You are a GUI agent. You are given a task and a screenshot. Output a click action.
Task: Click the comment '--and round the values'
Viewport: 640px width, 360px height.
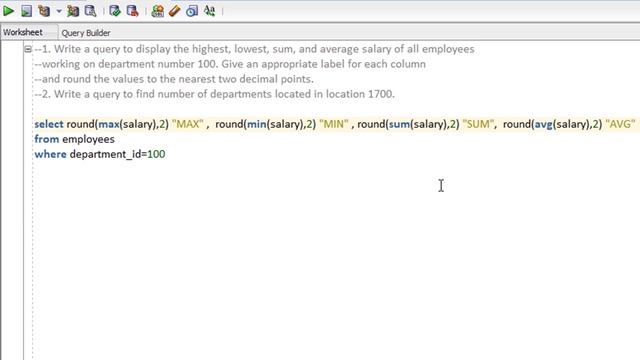(x=174, y=79)
